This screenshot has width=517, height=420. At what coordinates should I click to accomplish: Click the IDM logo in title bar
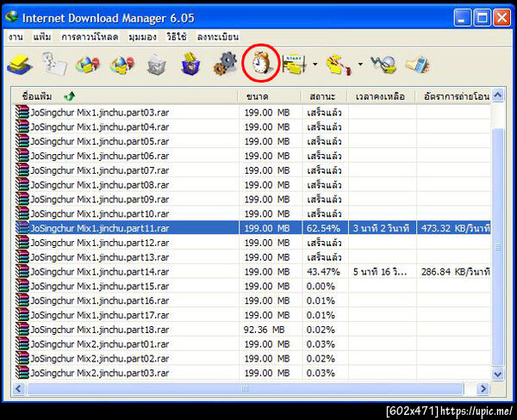pos(11,16)
